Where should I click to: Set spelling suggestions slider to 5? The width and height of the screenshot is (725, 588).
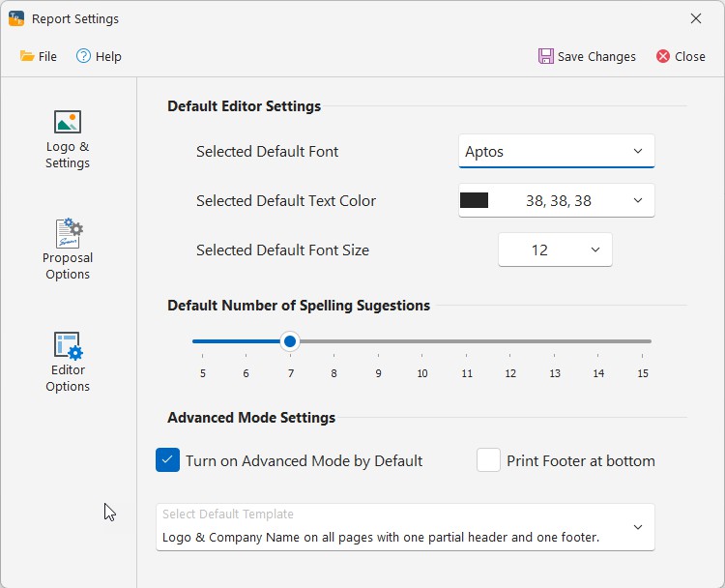coord(203,341)
